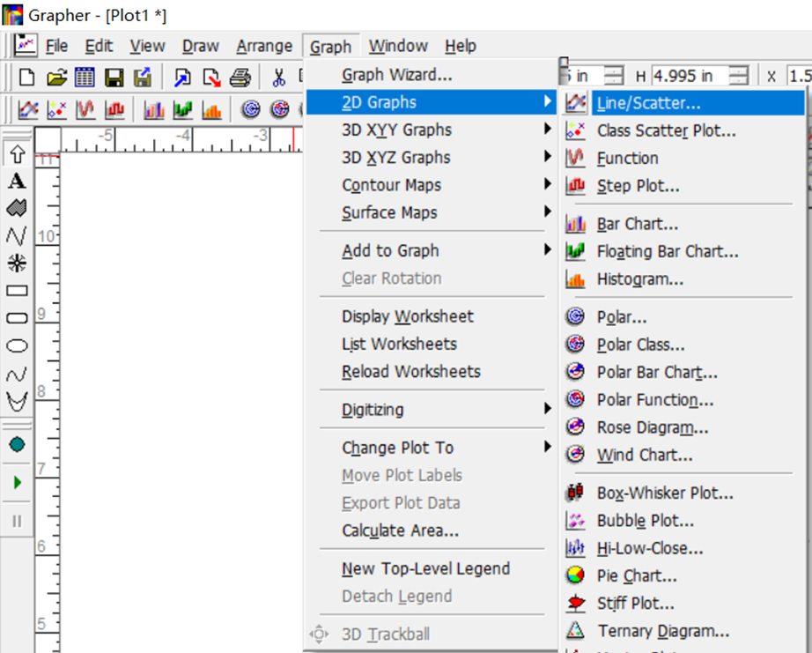The image size is (812, 653).
Task: Open the worksheet grid toolbar icon
Action: (x=85, y=78)
